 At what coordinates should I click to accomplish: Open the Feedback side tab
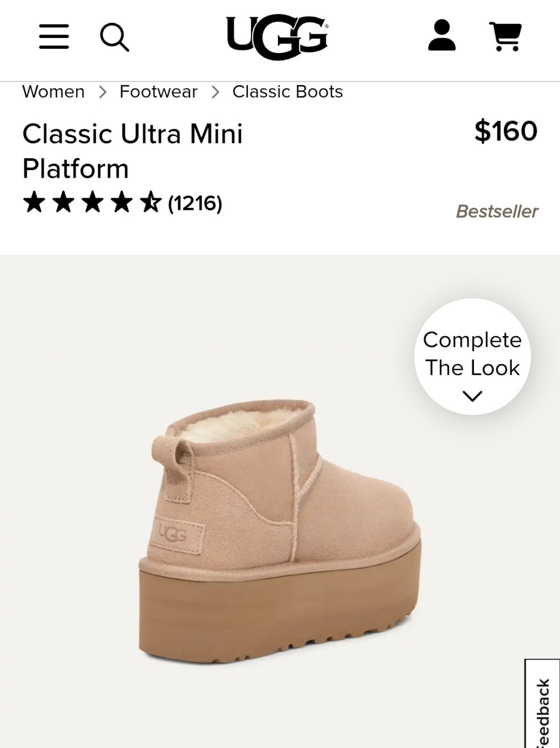542,704
